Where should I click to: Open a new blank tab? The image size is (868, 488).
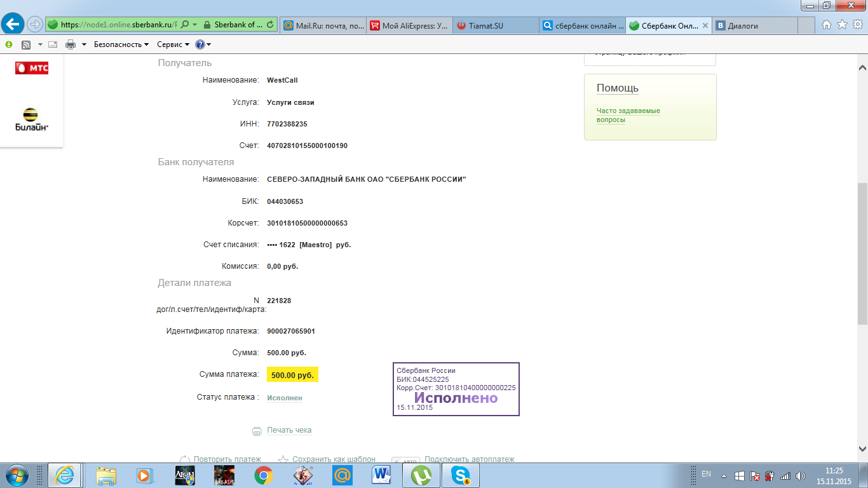coord(806,26)
